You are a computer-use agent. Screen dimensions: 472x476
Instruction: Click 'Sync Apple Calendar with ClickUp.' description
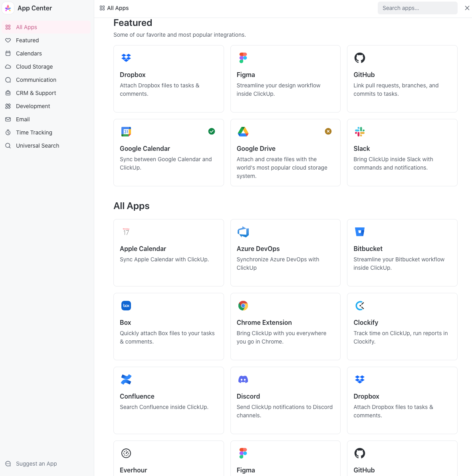[164, 259]
